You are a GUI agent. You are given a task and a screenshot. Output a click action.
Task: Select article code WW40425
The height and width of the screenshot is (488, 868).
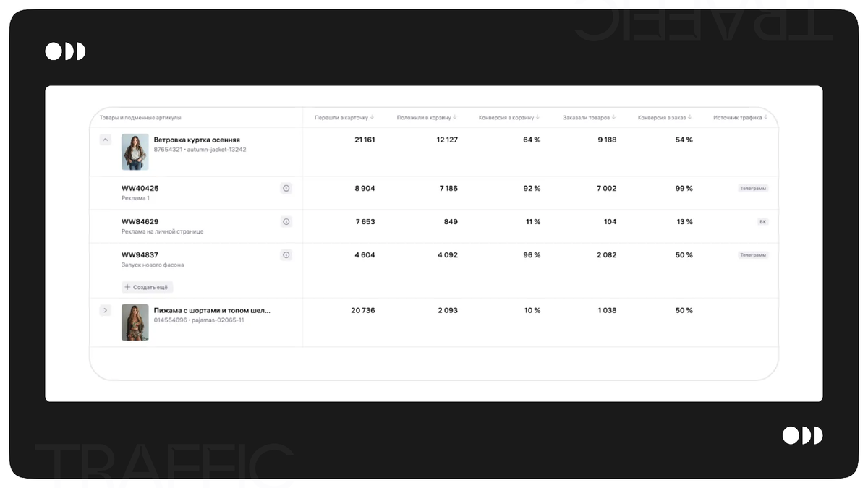(x=140, y=188)
